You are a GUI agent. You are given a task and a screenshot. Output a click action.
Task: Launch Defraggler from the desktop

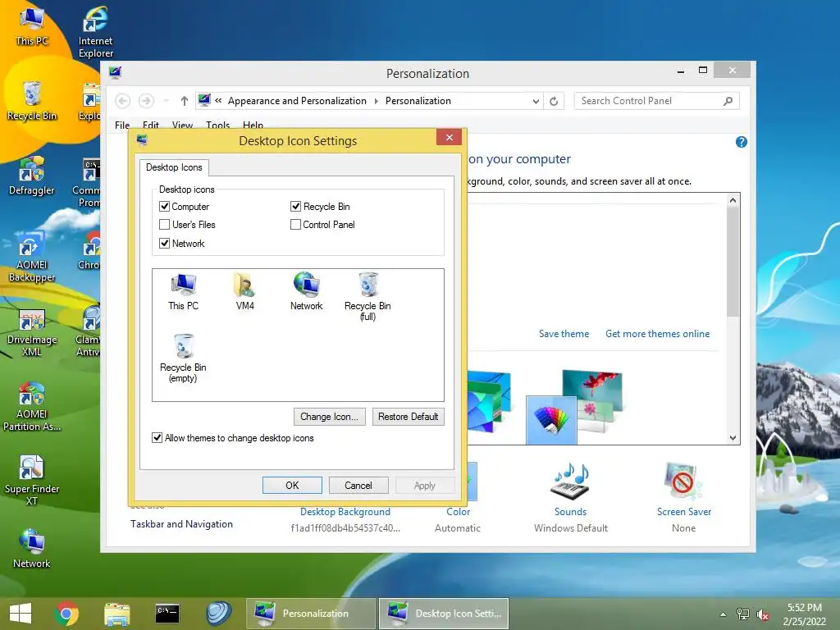click(32, 176)
